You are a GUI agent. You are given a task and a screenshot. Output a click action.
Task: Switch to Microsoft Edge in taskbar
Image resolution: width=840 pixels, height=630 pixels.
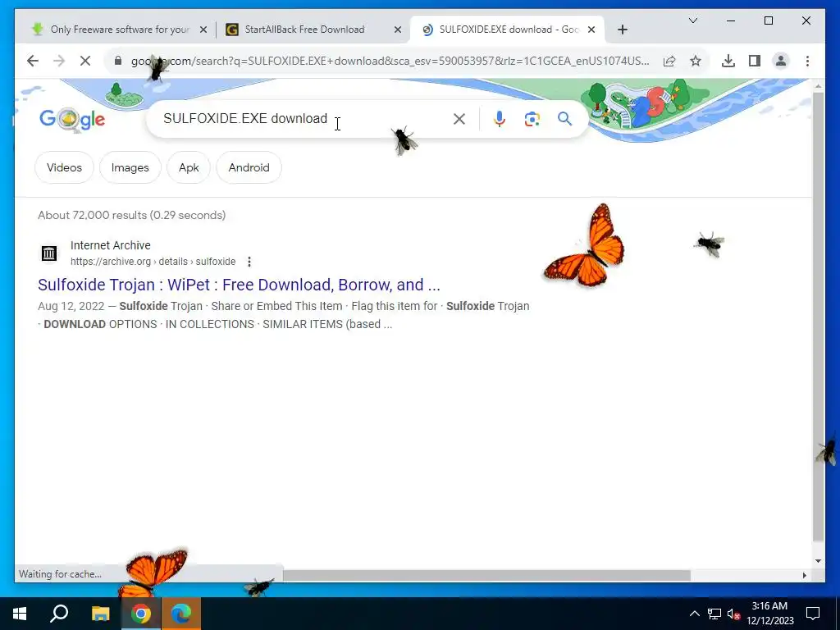coord(181,614)
